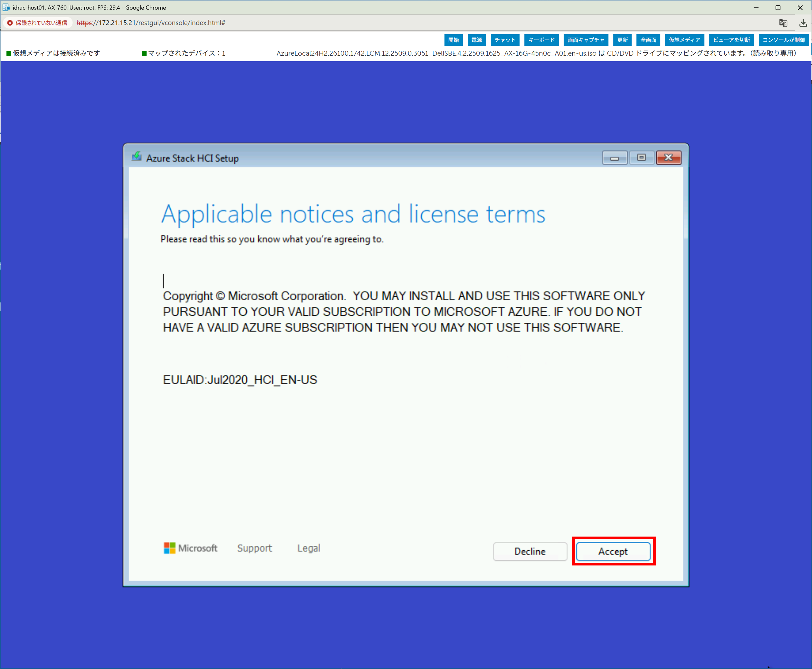Open the チャット panel
This screenshot has height=669, width=812.
(505, 40)
